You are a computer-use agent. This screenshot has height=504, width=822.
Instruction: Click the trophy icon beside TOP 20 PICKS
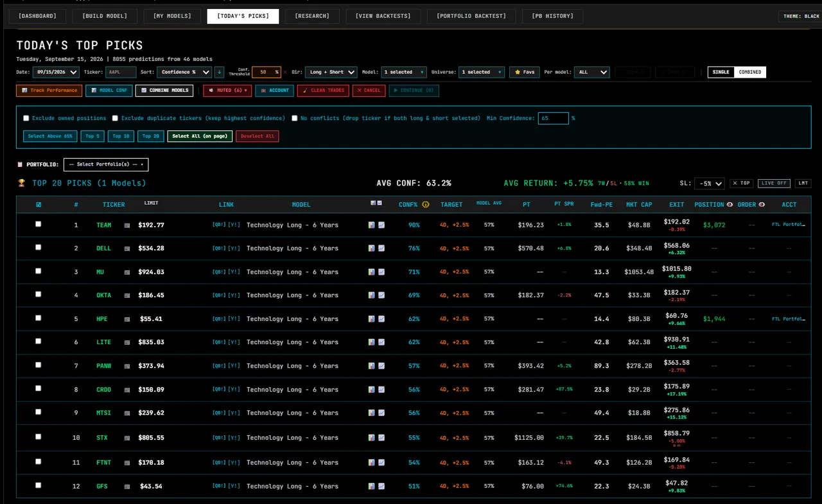tap(22, 183)
